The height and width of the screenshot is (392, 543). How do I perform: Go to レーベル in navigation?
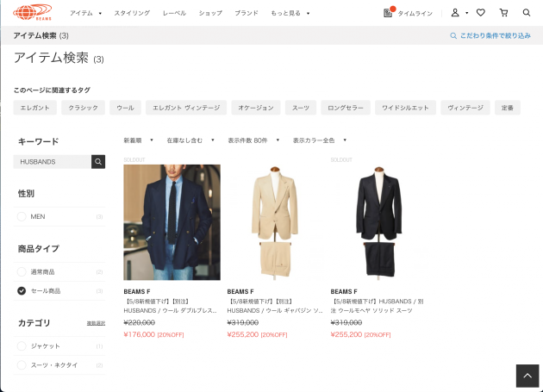pyautogui.click(x=174, y=13)
